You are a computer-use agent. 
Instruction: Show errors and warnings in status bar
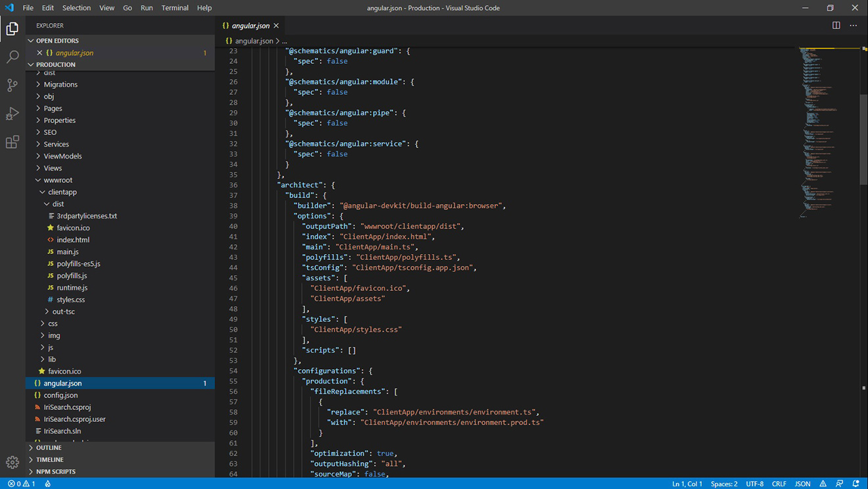[22, 484]
